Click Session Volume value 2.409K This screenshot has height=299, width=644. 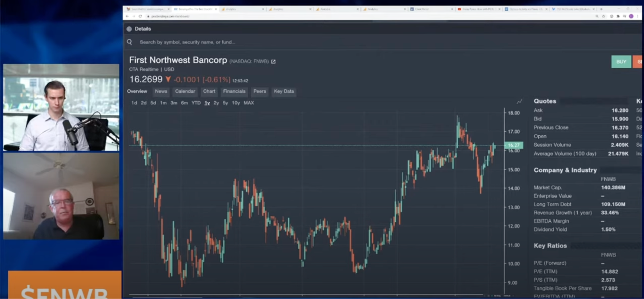coord(620,145)
